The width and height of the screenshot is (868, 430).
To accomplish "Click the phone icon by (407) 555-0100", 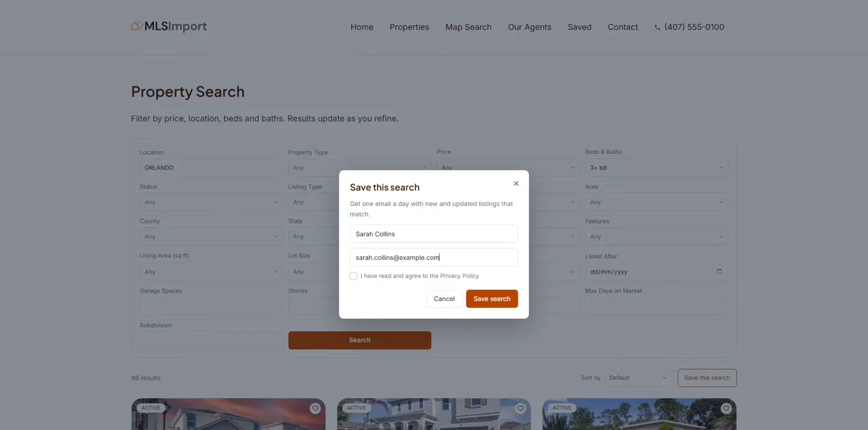I will point(657,27).
